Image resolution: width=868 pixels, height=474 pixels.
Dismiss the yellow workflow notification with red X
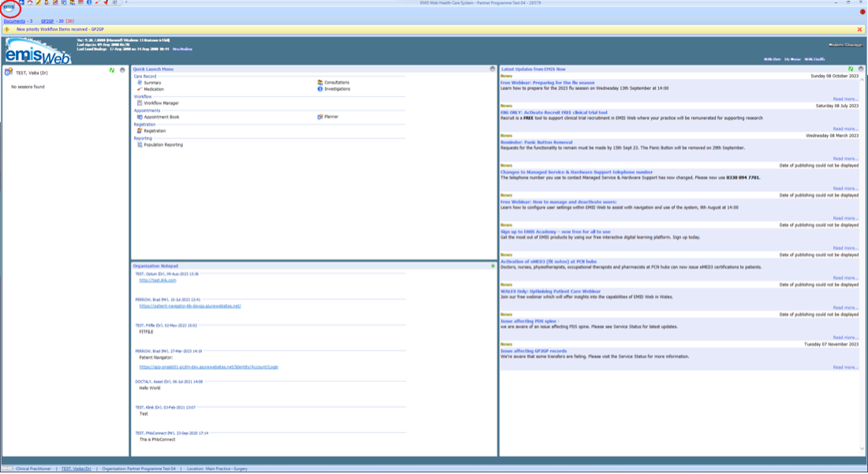(x=859, y=29)
